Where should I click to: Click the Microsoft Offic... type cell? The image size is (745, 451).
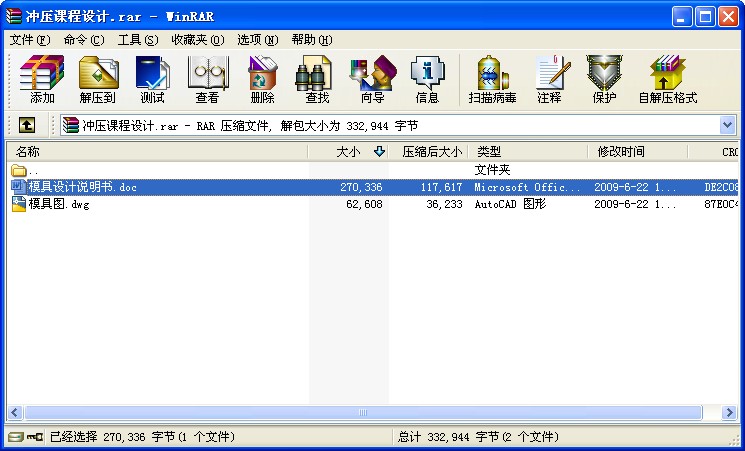527,187
